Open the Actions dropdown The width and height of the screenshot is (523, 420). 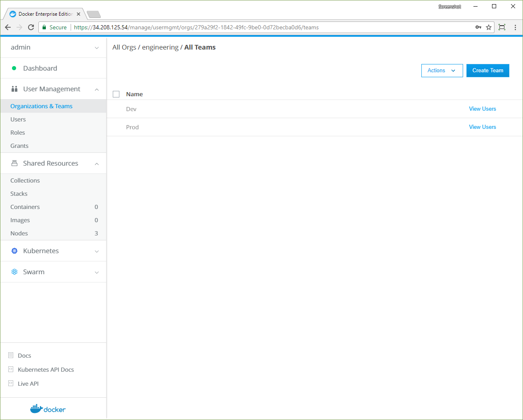pos(442,71)
